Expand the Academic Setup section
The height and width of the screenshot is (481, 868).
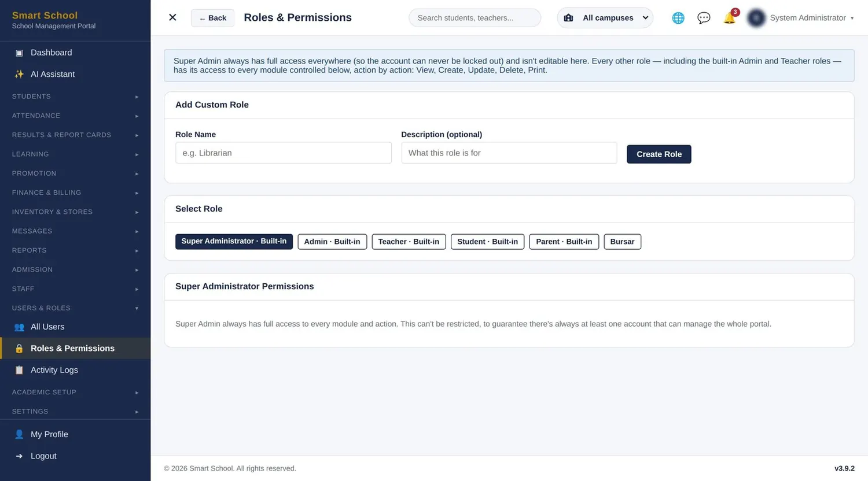75,392
